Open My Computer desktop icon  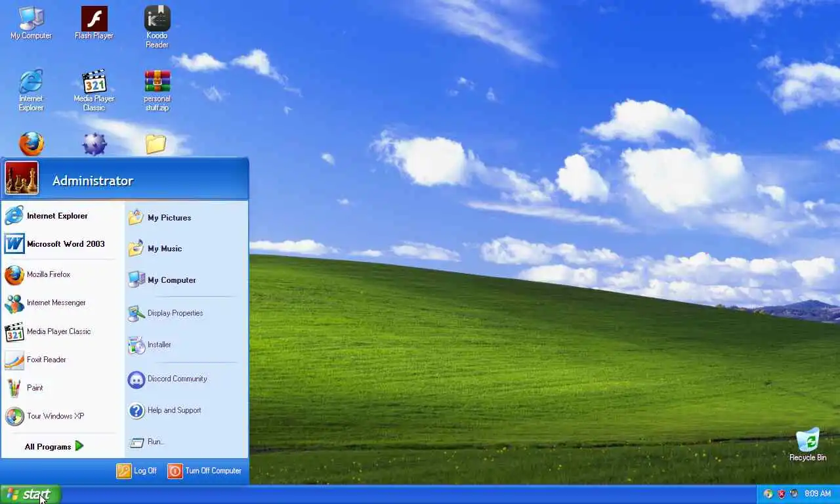[31, 24]
